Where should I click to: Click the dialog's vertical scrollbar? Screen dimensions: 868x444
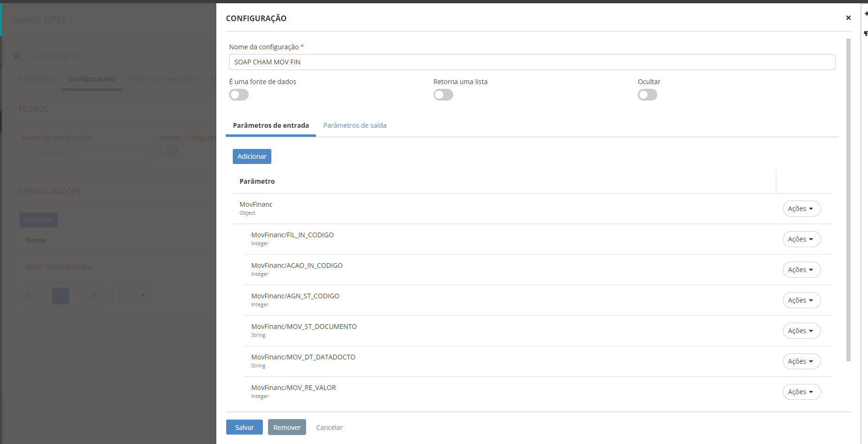pyautogui.click(x=848, y=197)
